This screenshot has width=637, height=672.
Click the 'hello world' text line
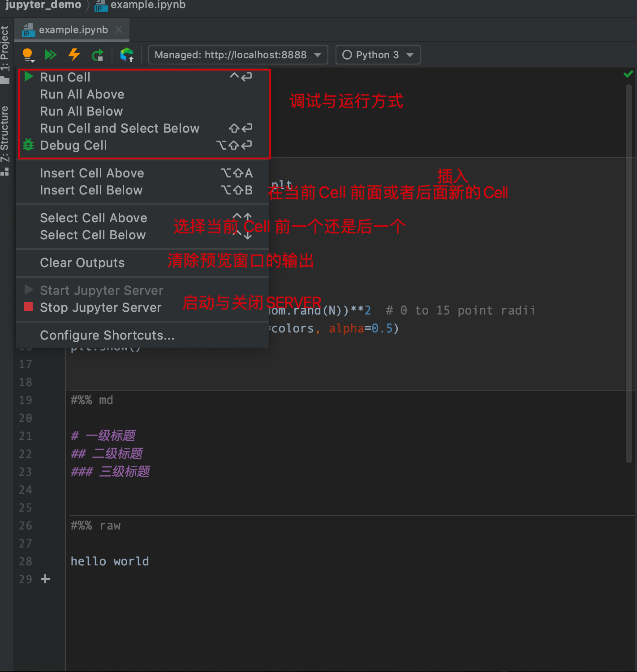click(x=110, y=561)
